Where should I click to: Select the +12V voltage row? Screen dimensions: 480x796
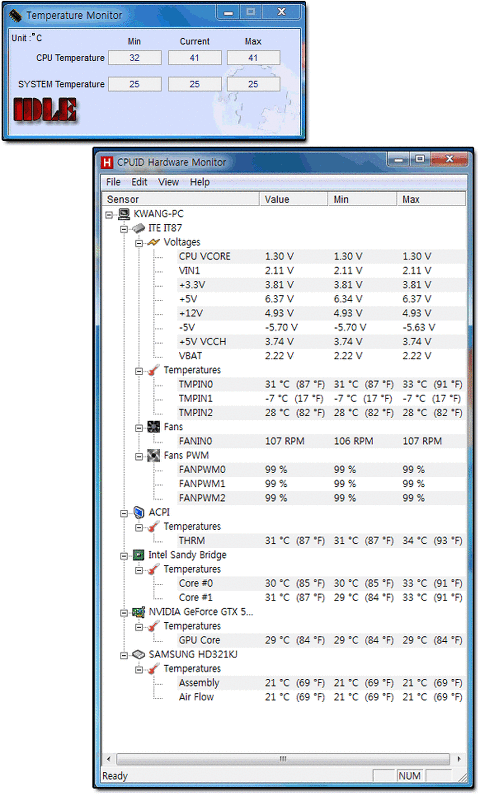click(321, 313)
